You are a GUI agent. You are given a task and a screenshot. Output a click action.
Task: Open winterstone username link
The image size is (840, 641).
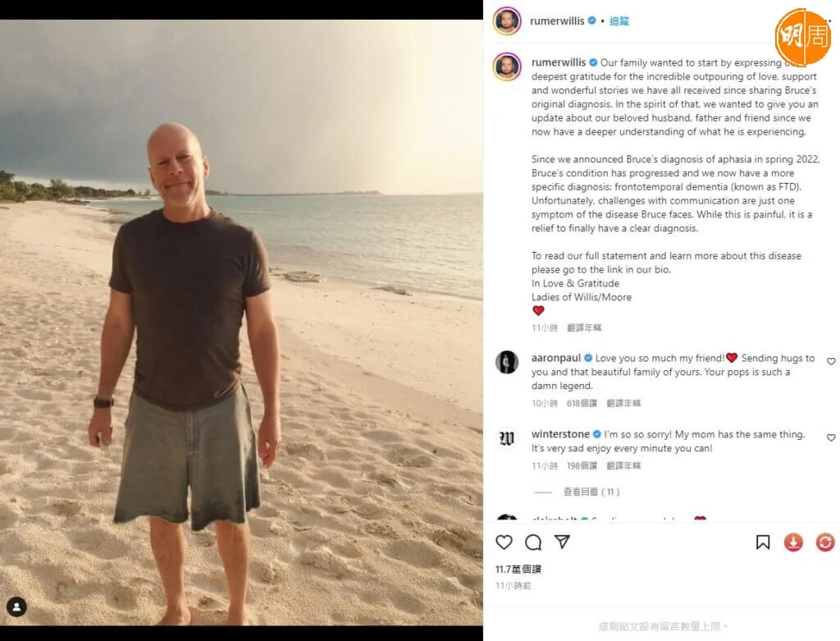point(560,433)
